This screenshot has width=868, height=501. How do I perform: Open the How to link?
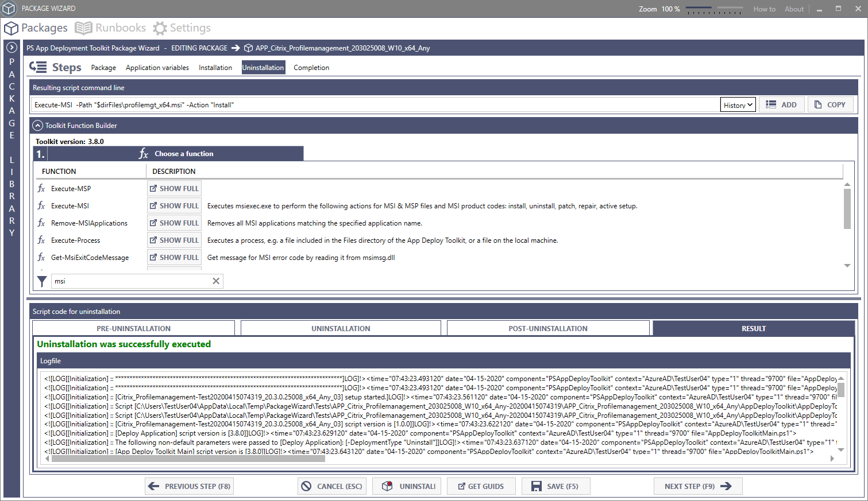coord(765,9)
